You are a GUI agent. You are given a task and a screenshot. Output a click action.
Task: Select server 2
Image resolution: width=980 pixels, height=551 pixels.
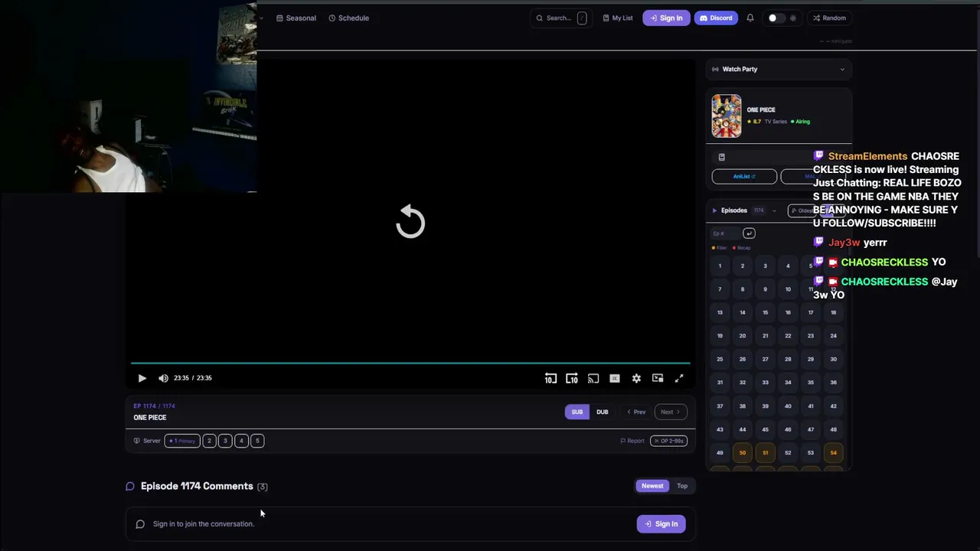pos(209,441)
